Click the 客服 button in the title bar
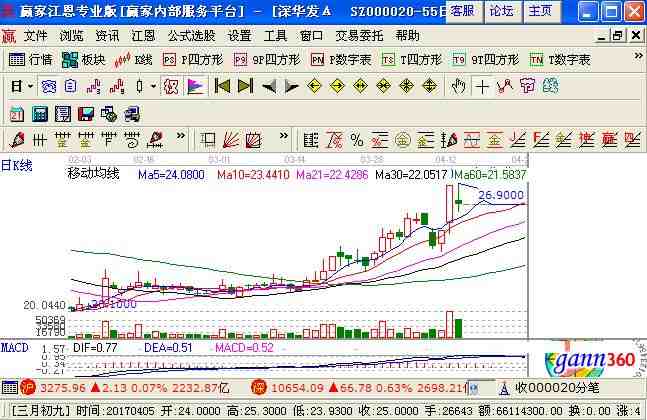This screenshot has height=420, width=647. point(463,11)
